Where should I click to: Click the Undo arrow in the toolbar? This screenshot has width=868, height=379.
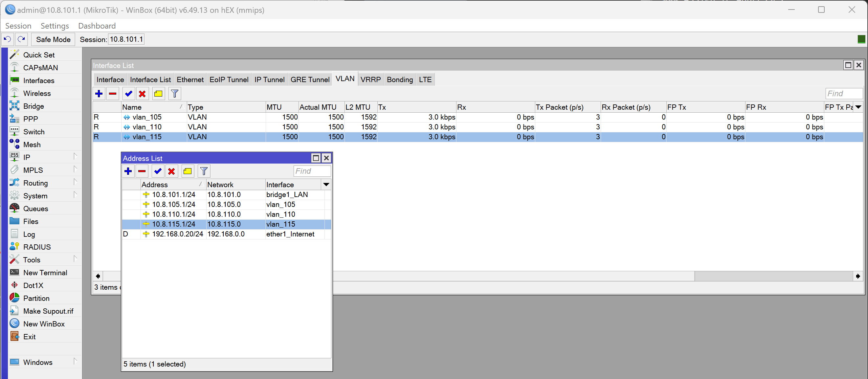(x=7, y=39)
